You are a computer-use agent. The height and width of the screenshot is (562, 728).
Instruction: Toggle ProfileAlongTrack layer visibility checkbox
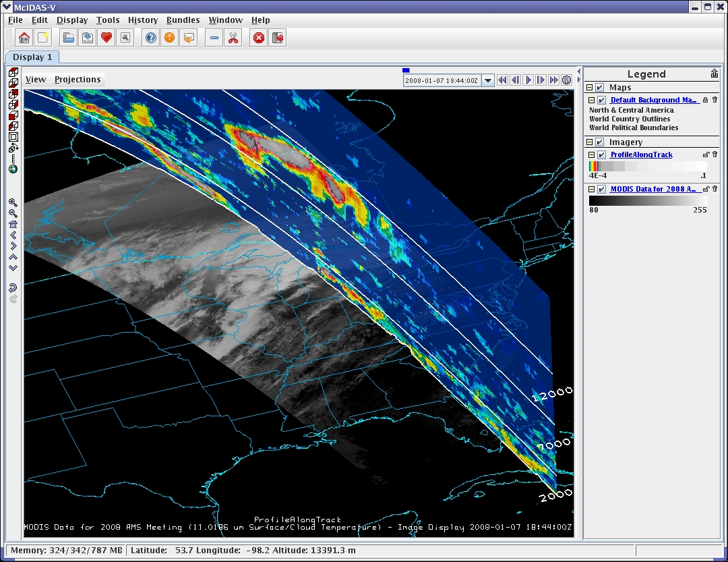pyautogui.click(x=601, y=155)
